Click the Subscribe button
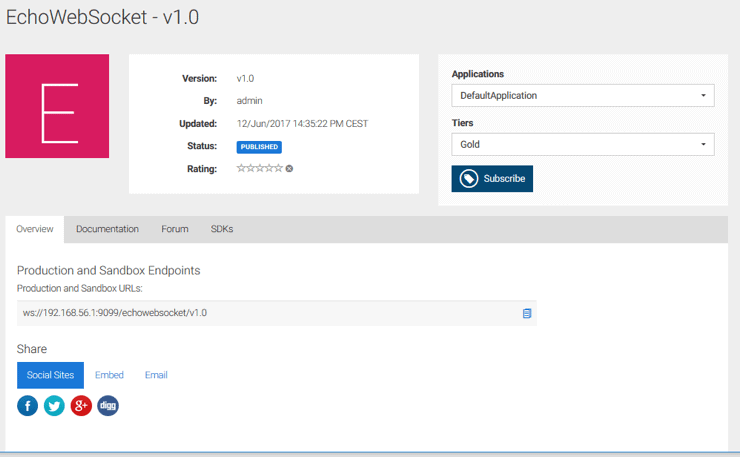Image resolution: width=740 pixels, height=457 pixels. (492, 178)
